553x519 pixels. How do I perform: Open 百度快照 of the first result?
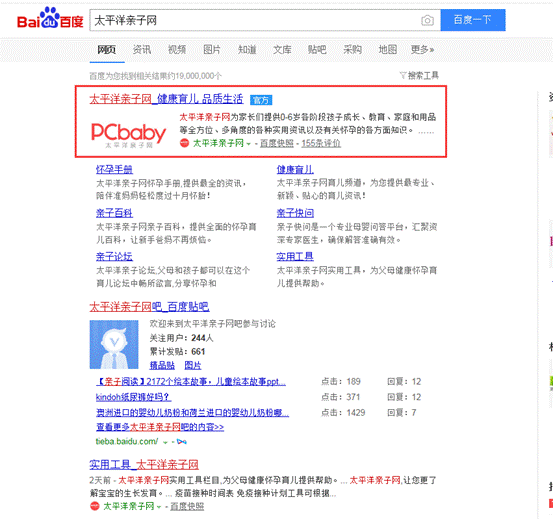[x=277, y=143]
